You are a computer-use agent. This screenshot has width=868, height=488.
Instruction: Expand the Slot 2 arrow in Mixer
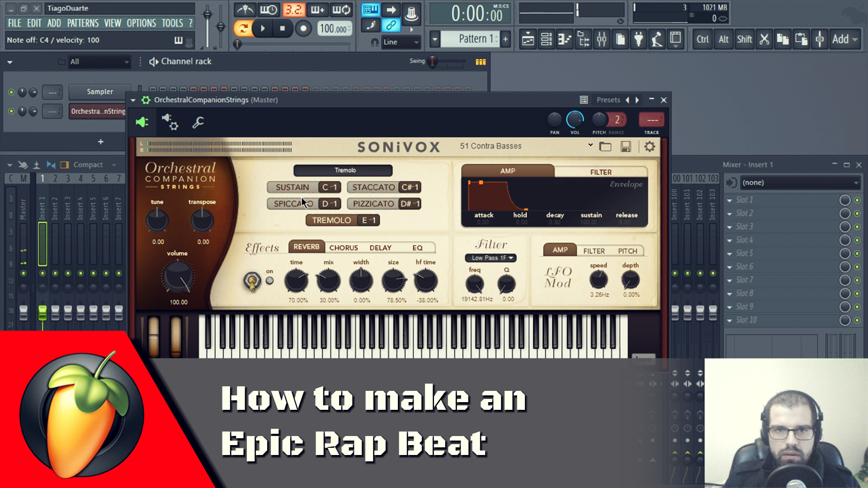click(x=729, y=214)
